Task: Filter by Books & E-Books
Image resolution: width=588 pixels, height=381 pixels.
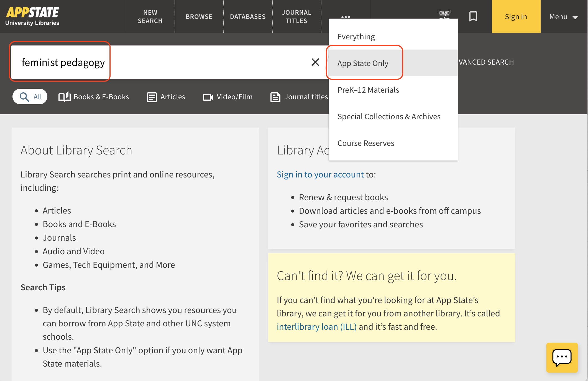Action: click(x=94, y=97)
